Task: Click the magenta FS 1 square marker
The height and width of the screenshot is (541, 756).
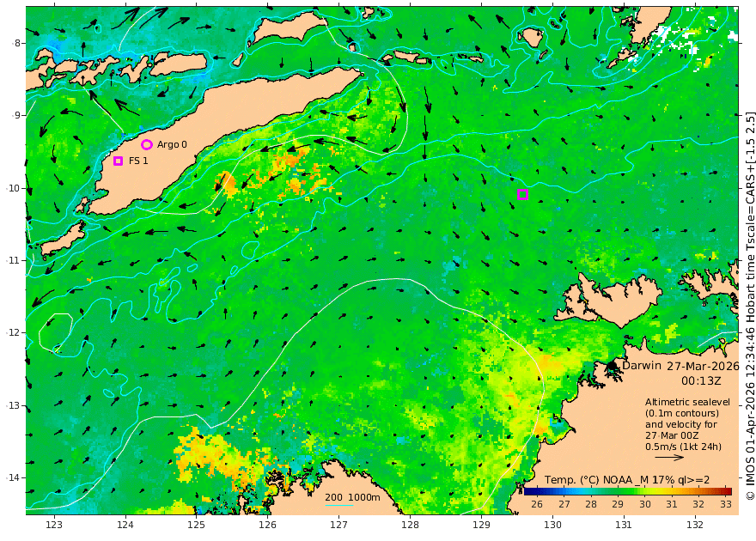Action: coord(119,161)
